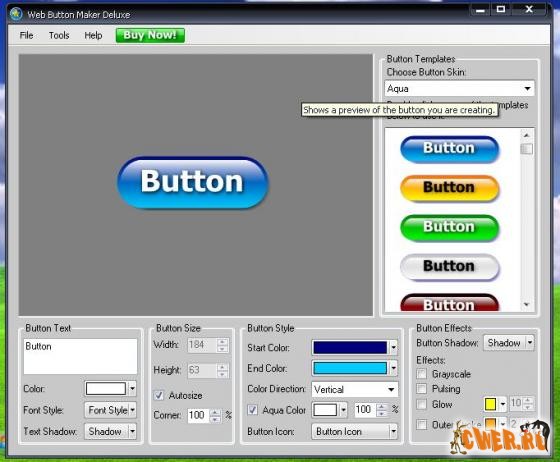The image size is (560, 462).
Task: Select the dark red Button template
Action: [449, 303]
